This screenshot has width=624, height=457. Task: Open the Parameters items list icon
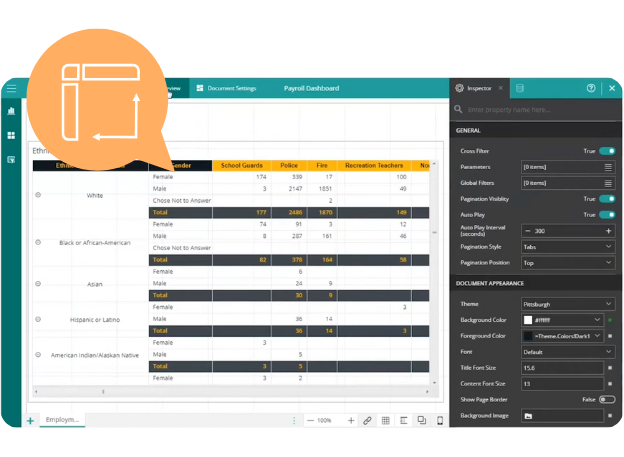(608, 167)
